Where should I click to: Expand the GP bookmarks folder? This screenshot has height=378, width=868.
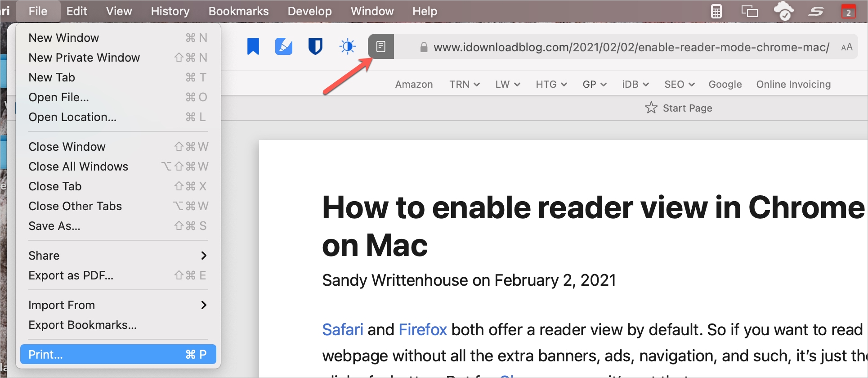pyautogui.click(x=595, y=84)
